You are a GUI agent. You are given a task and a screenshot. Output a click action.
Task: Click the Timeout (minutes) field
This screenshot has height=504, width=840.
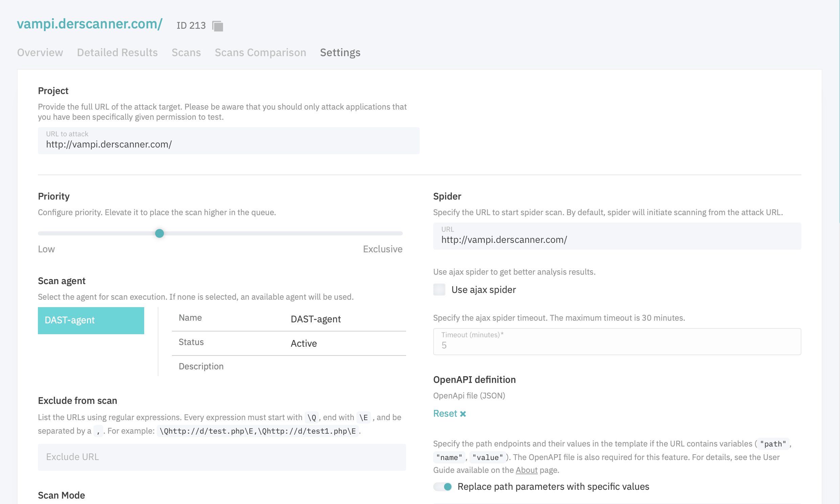[x=617, y=342]
